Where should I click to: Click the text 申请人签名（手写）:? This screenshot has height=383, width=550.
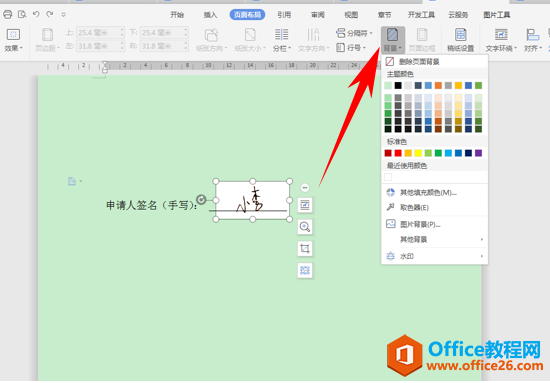click(152, 205)
